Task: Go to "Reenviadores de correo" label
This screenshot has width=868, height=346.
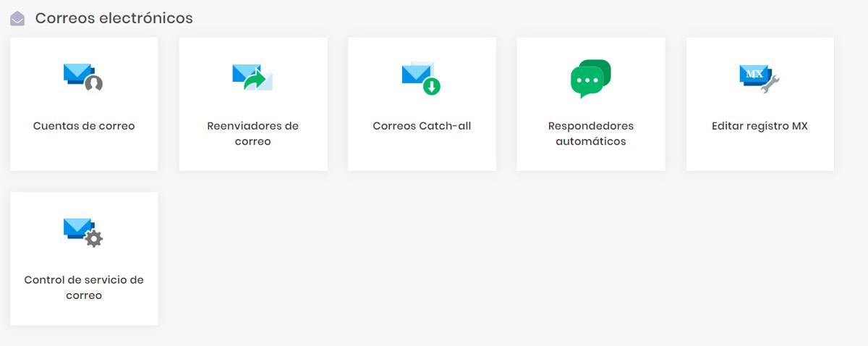Action: click(x=252, y=134)
